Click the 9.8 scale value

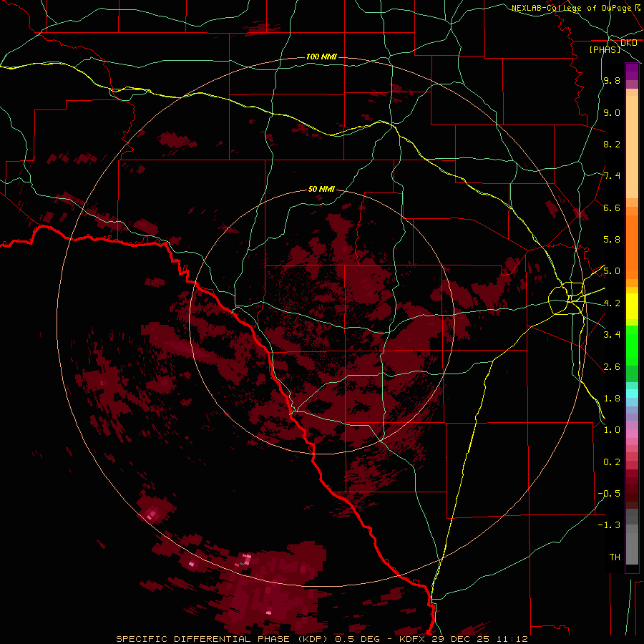(612, 80)
